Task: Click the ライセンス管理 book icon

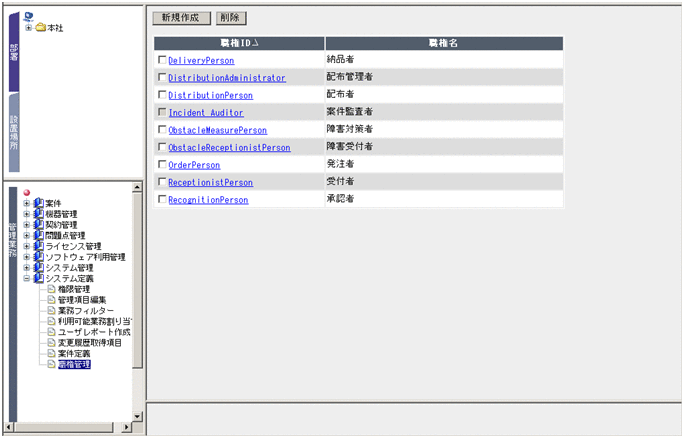Action: point(39,246)
